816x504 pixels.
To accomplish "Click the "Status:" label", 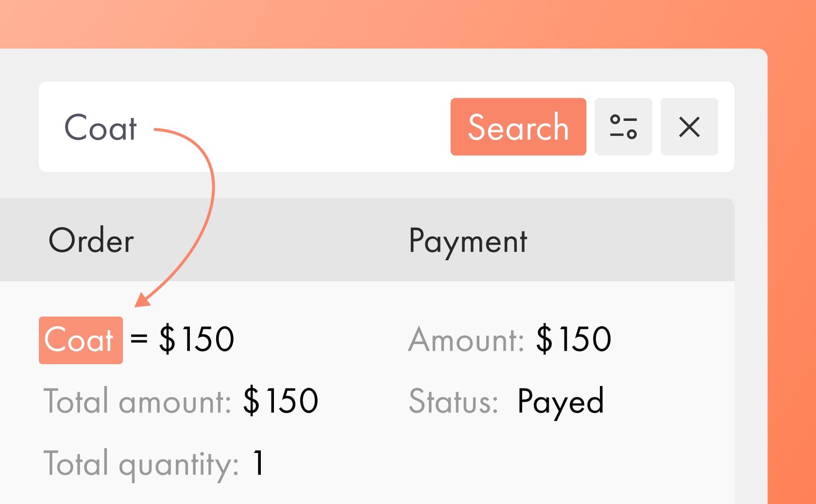I will pos(453,402).
